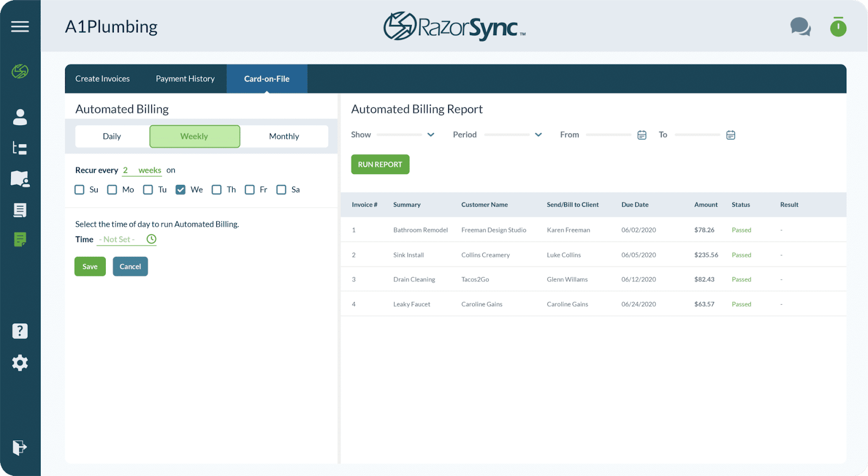The width and height of the screenshot is (868, 476).
Task: Click the RUN REPORT button
Action: coord(380,164)
